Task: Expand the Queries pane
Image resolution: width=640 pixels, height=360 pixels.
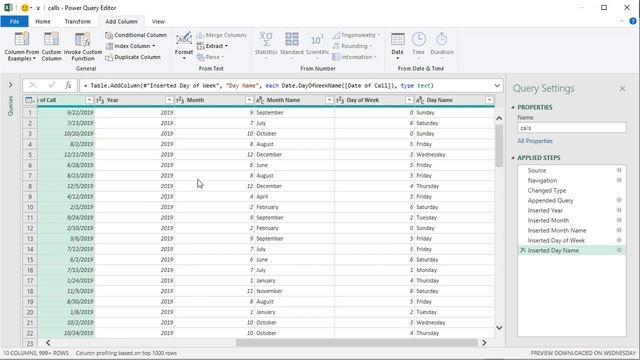Action: coord(11,85)
